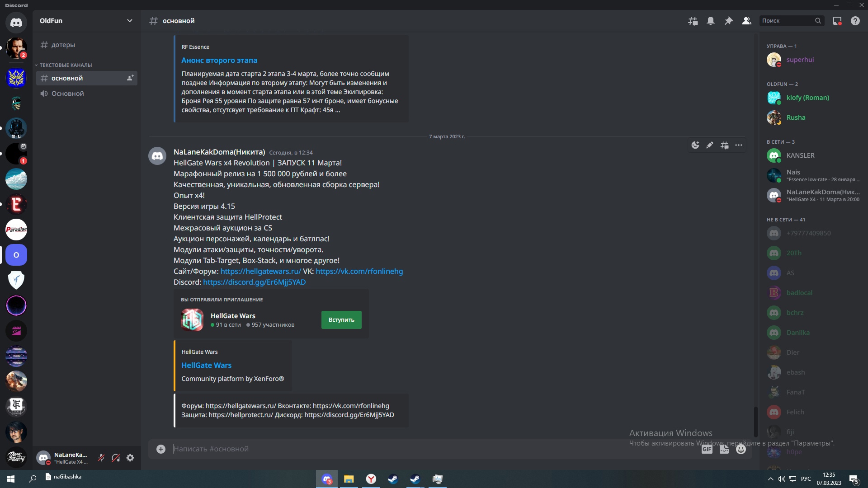
Task: Click the search magnifier icon
Action: [818, 21]
